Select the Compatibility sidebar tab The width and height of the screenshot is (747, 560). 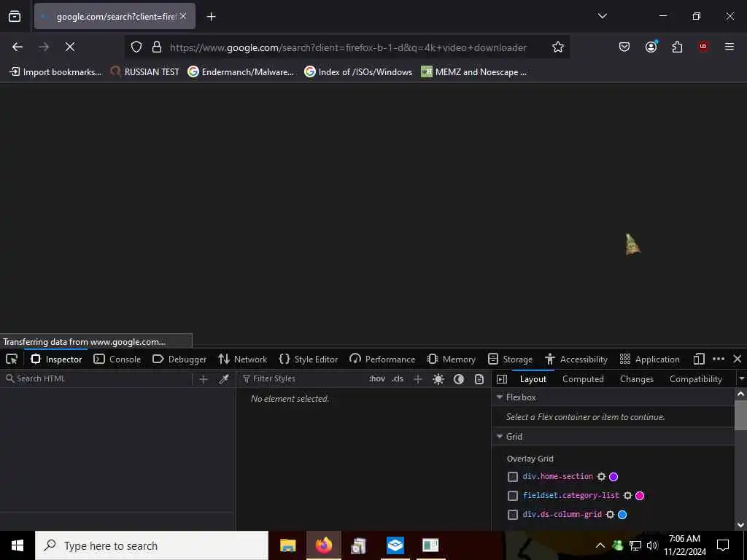[695, 379]
